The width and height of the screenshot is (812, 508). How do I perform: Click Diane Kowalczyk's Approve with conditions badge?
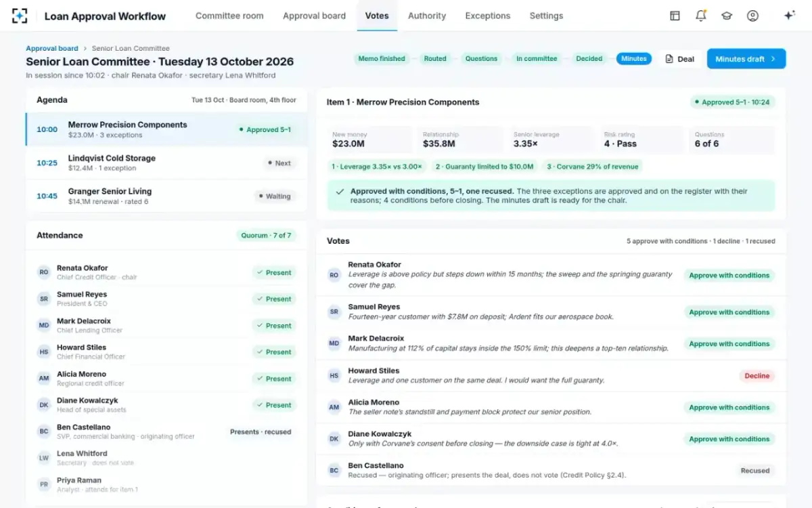729,439
